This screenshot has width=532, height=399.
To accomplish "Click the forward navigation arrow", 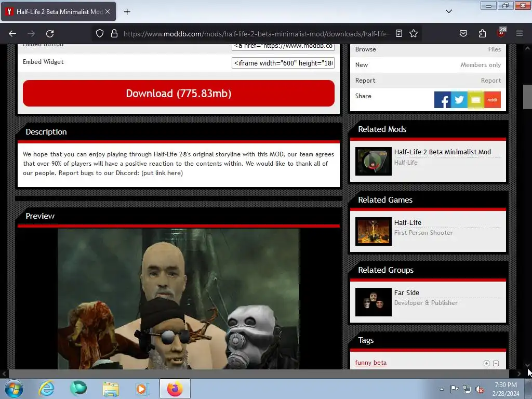I will pos(31,34).
